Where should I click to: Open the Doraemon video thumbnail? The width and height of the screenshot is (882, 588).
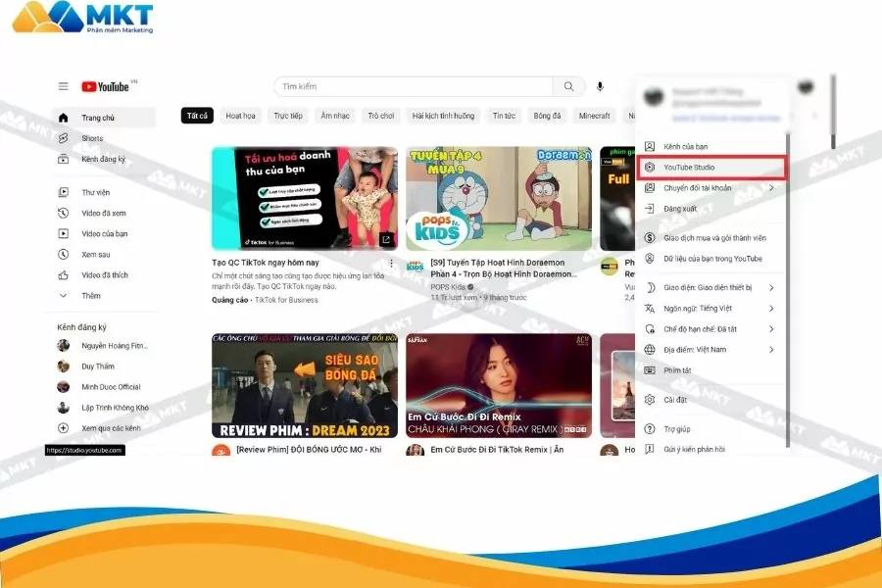499,198
